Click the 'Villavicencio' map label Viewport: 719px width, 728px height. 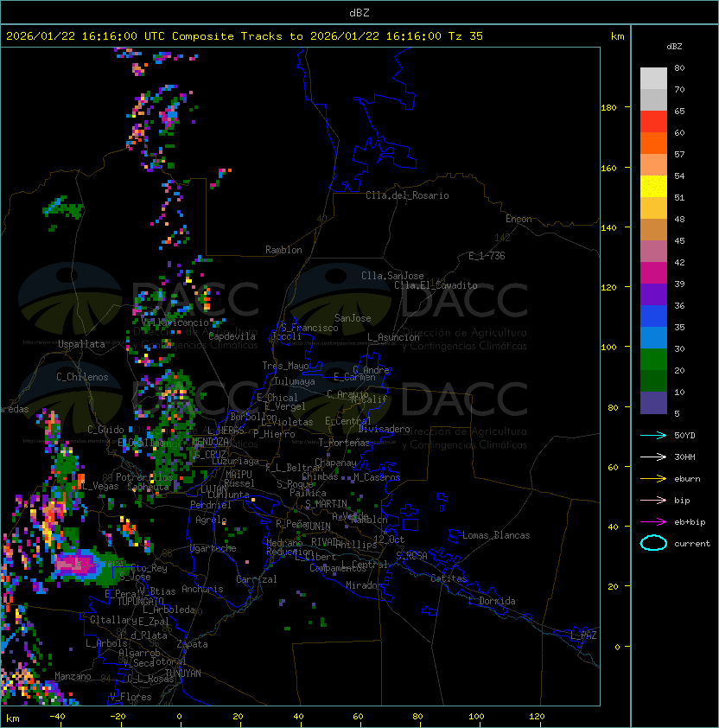(x=175, y=322)
